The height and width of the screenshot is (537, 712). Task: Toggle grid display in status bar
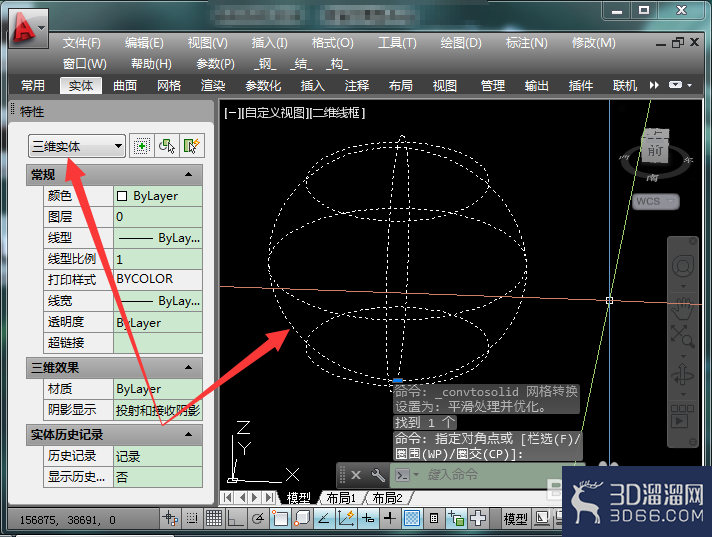click(x=213, y=518)
